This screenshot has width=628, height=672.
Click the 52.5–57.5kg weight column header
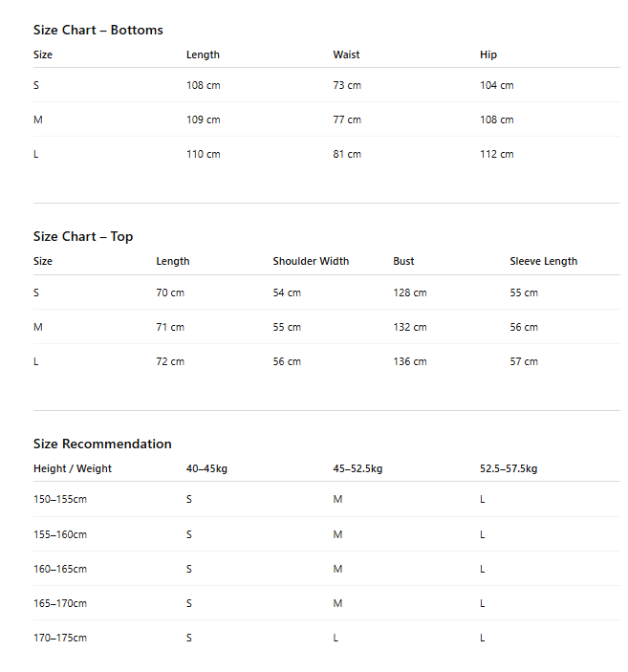point(509,468)
